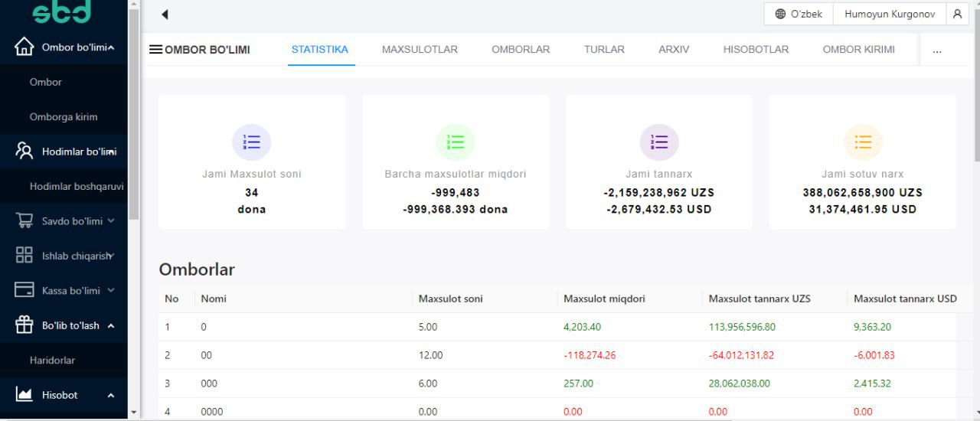The image size is (980, 421).
Task: Click the Ishlab chiqarish grid icon
Action: pyautogui.click(x=24, y=256)
